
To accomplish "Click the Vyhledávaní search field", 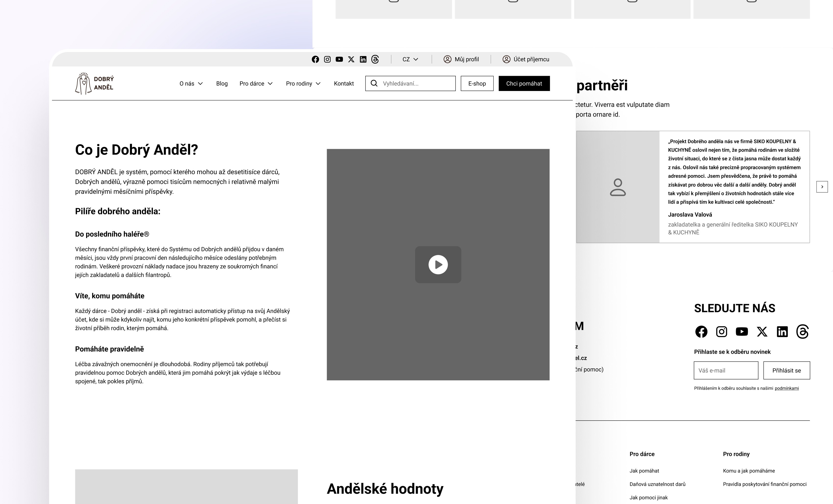I will (416, 83).
